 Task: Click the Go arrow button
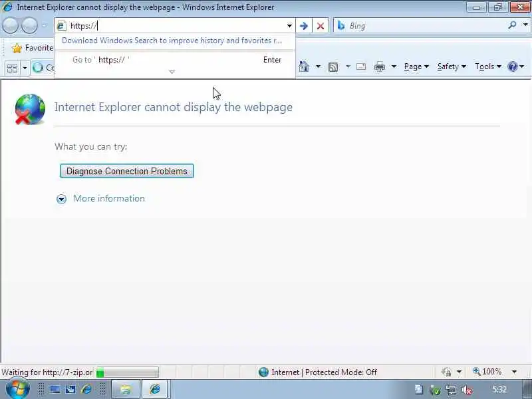click(x=304, y=26)
